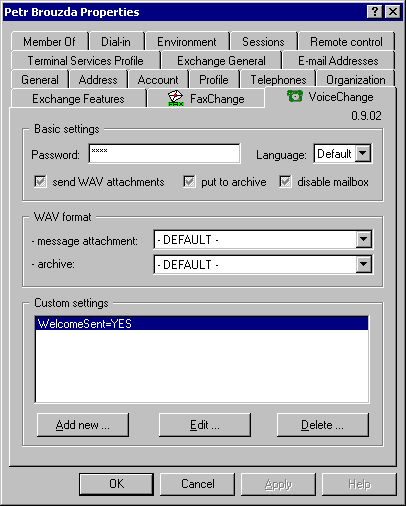Screen dimensions: 406x506
Task: Click the green VoiceChange telephone icon
Action: 295,96
